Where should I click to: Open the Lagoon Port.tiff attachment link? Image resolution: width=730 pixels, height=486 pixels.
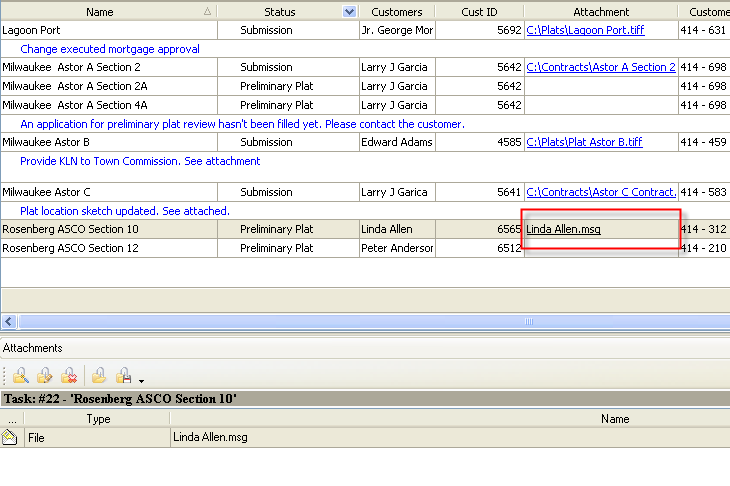click(585, 30)
